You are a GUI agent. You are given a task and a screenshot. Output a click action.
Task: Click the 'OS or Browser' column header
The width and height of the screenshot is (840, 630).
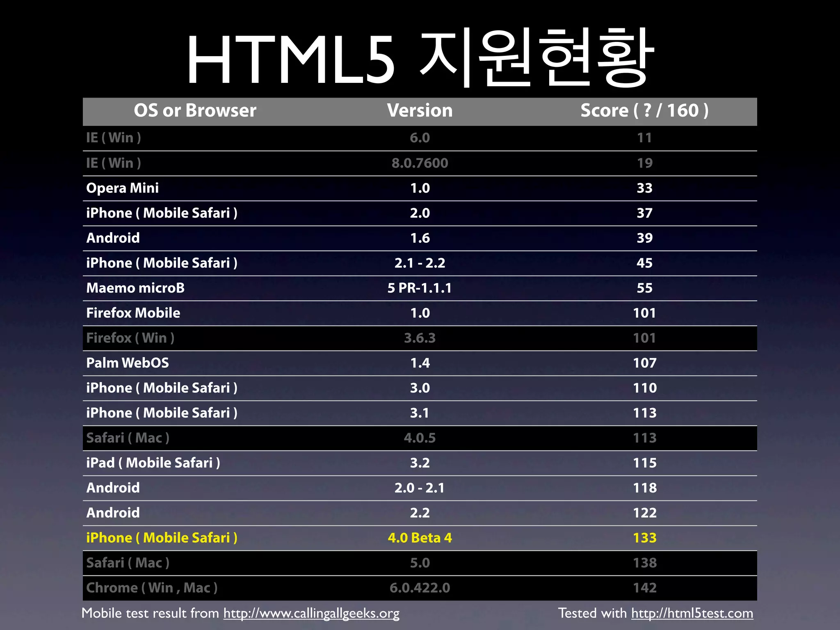(x=195, y=111)
